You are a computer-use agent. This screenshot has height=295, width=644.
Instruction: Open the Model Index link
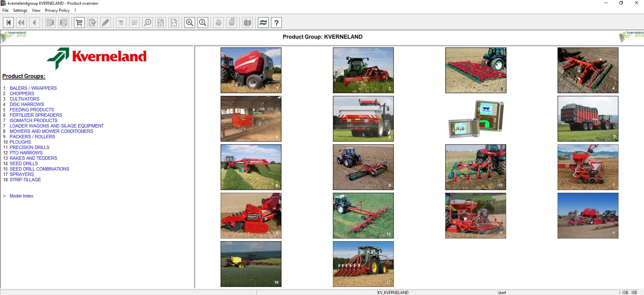point(22,196)
